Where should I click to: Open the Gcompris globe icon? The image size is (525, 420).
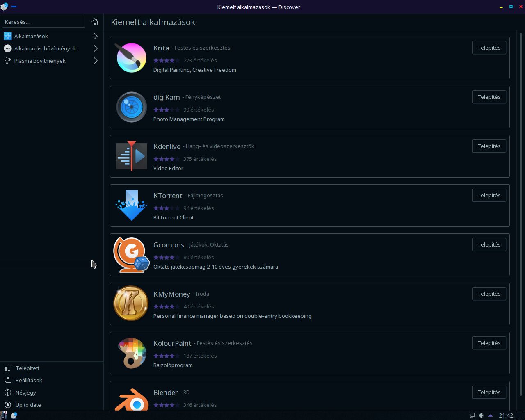coord(131,255)
